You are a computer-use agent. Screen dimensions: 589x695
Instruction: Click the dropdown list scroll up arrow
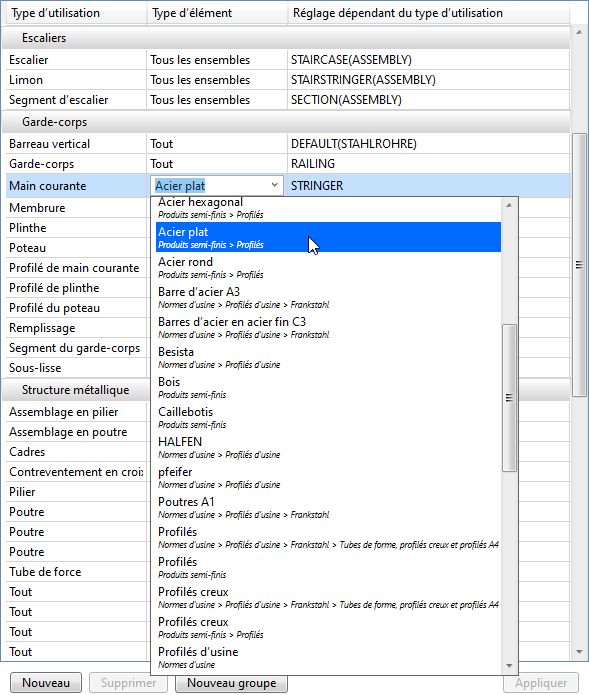coord(509,205)
